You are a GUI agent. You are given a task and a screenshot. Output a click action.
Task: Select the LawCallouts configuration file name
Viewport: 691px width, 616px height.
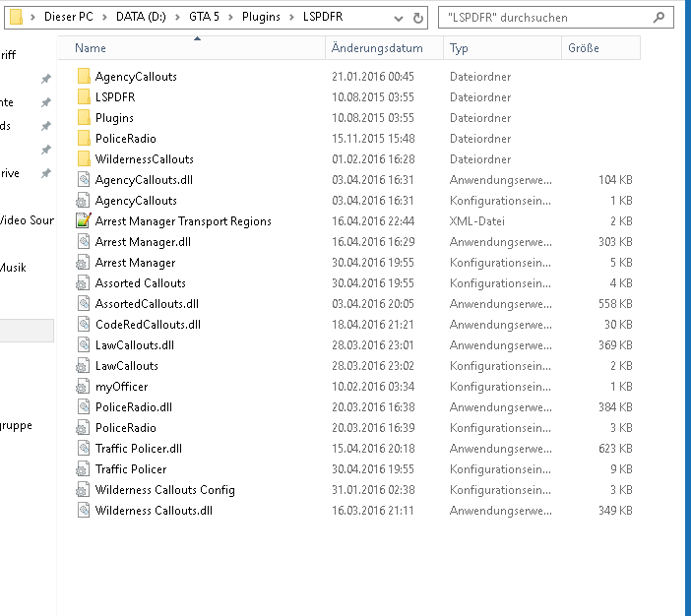[x=126, y=366]
